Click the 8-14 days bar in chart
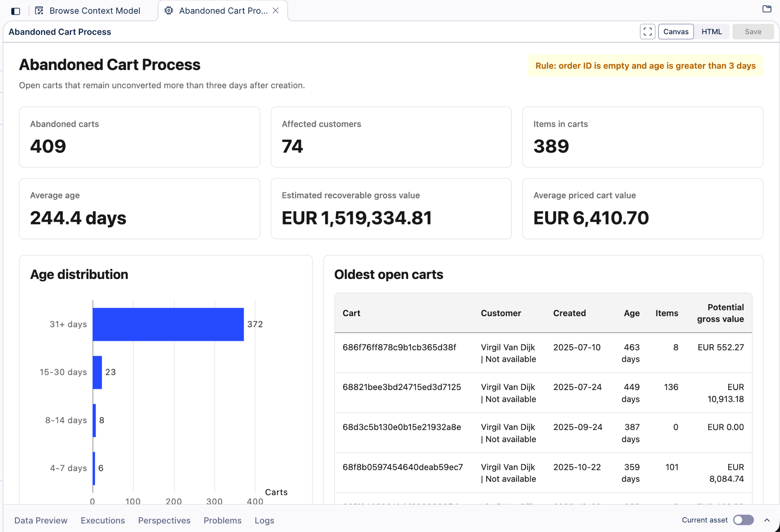The image size is (780, 532). coord(94,420)
